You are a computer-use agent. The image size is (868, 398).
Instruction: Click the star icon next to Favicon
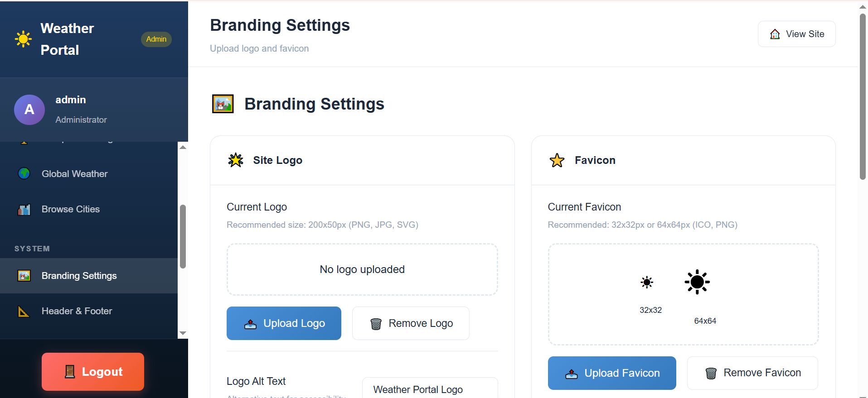[557, 160]
